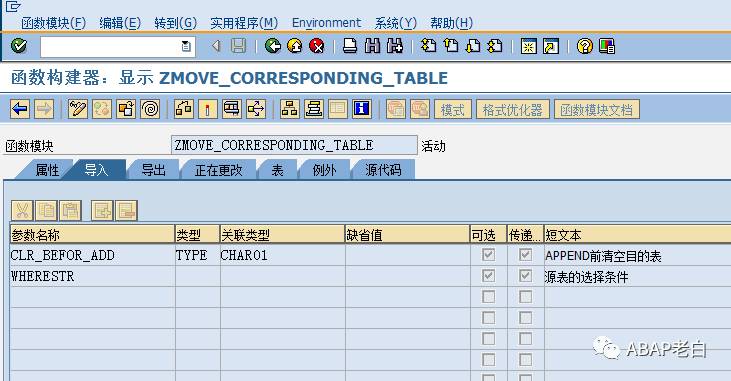
Task: Click the 格式优化器 button
Action: click(513, 110)
